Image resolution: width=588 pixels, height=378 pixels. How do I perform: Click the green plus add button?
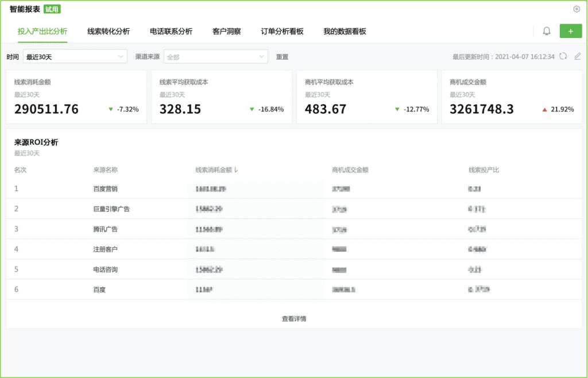pyautogui.click(x=570, y=31)
